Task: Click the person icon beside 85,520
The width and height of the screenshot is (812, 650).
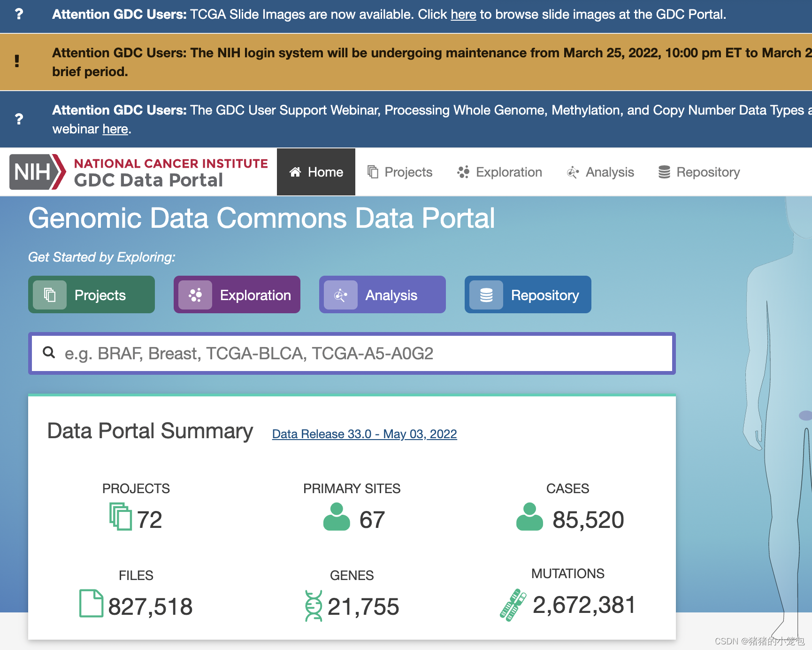Action: pyautogui.click(x=529, y=517)
